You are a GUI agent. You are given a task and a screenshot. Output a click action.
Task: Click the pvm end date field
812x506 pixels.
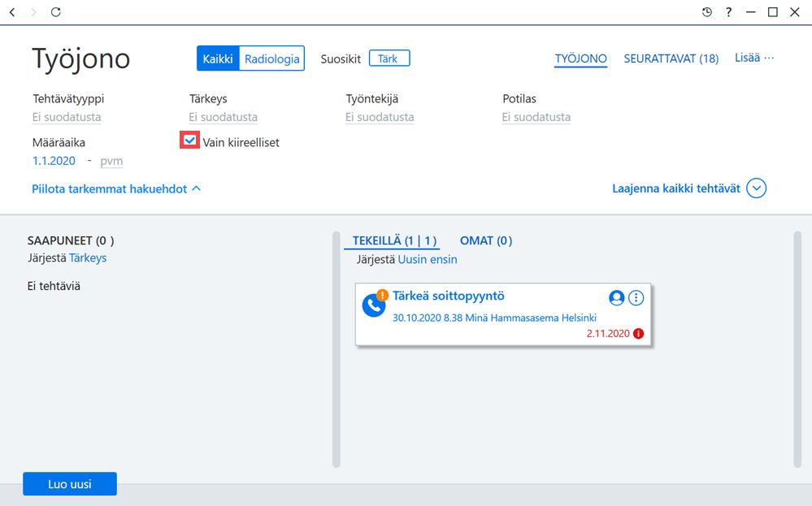pos(111,161)
